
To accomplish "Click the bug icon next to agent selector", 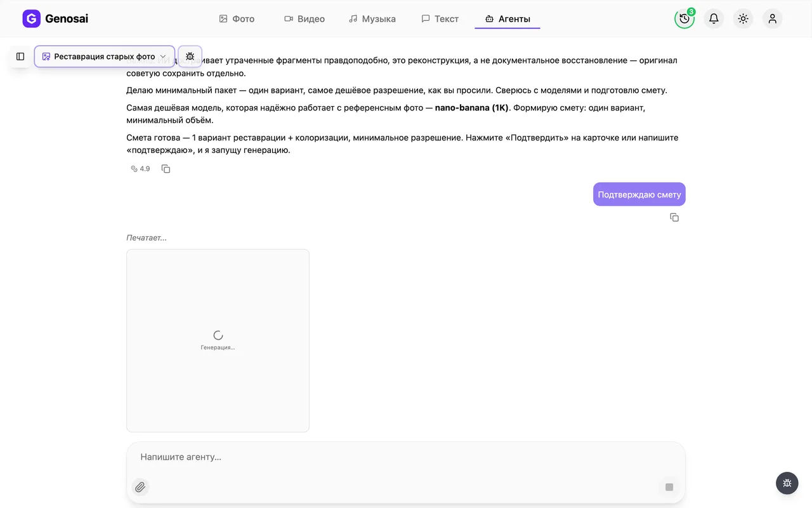I will coord(190,57).
